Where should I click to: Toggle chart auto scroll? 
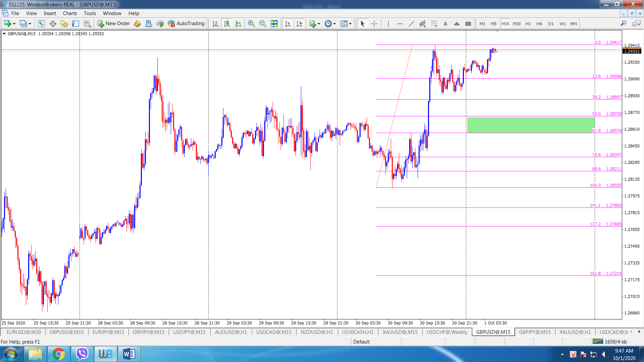(287, 23)
